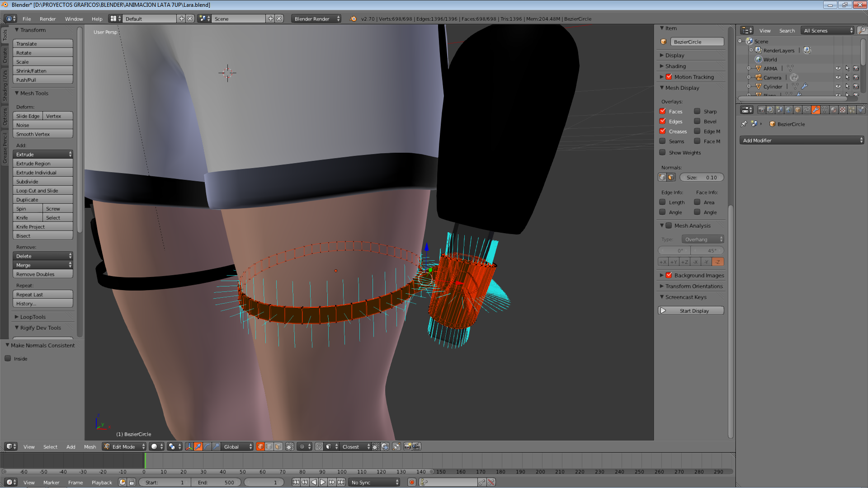Click the normals Size slider field
Image resolution: width=868 pixels, height=488 pixels.
[701, 177]
